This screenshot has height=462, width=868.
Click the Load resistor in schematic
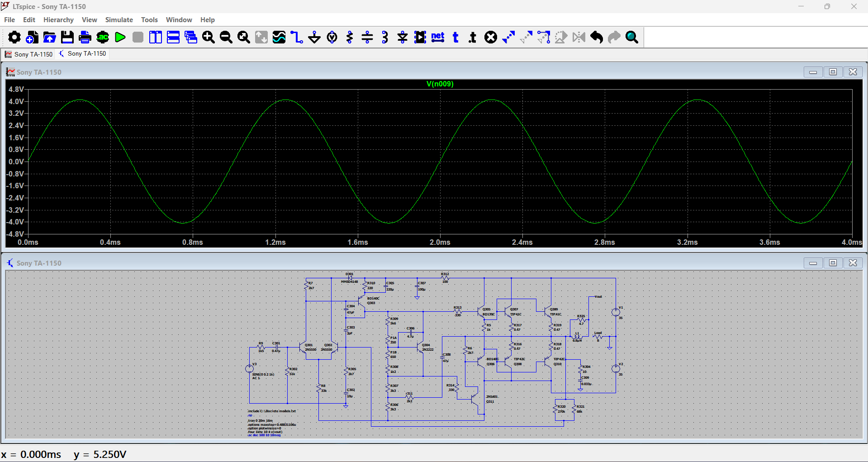click(x=598, y=336)
